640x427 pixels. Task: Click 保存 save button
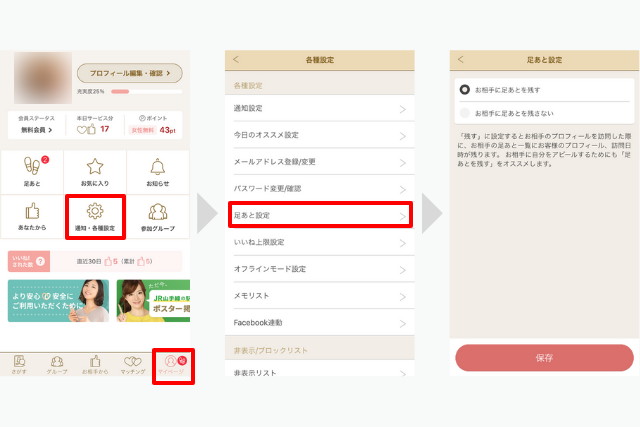pos(544,358)
